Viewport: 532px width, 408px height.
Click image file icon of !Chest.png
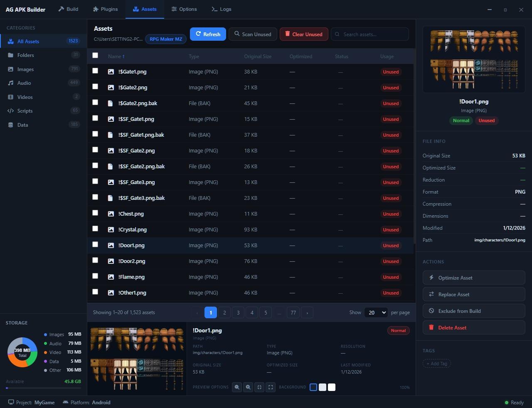tap(111, 214)
